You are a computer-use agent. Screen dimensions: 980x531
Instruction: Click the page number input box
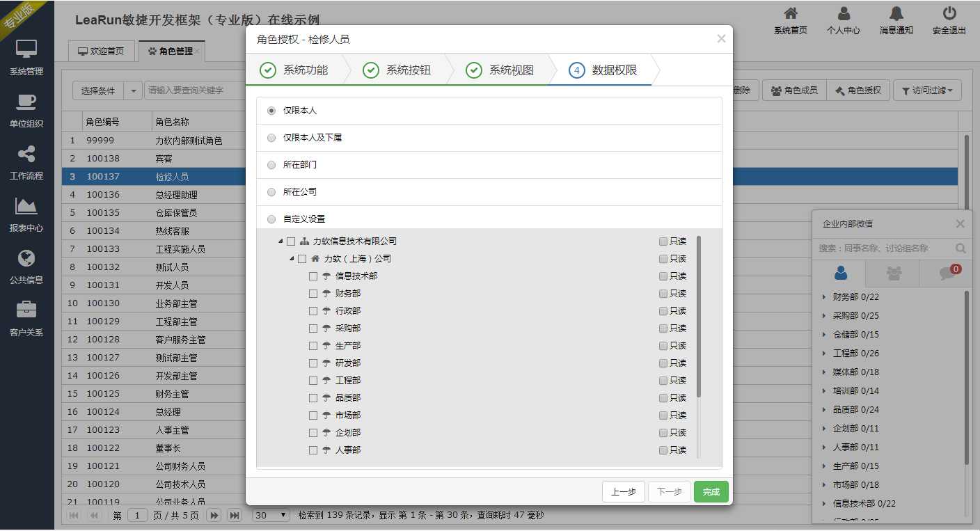pos(137,516)
